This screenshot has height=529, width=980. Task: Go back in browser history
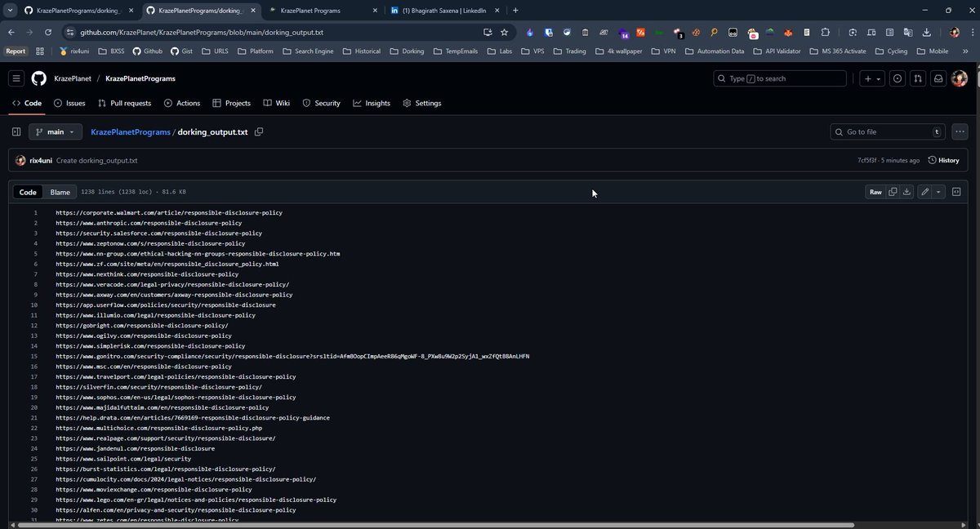click(x=11, y=32)
